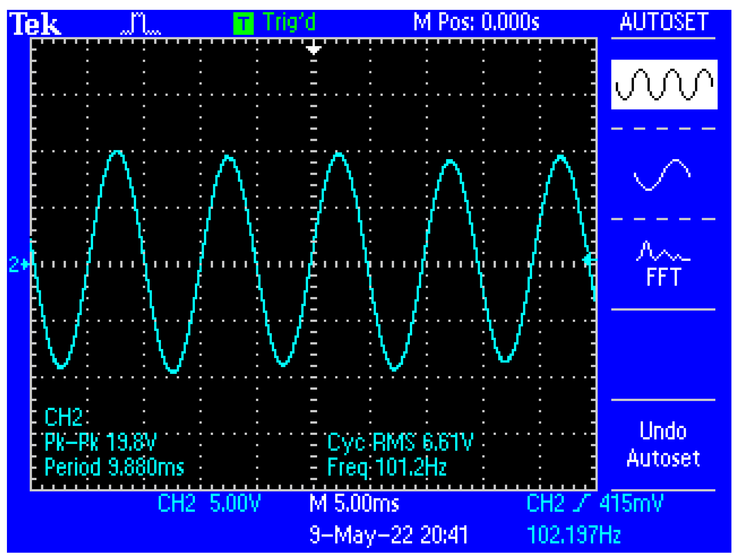Click the green trigger status T icon
This screenshot has height=560, width=742.
[x=243, y=24]
